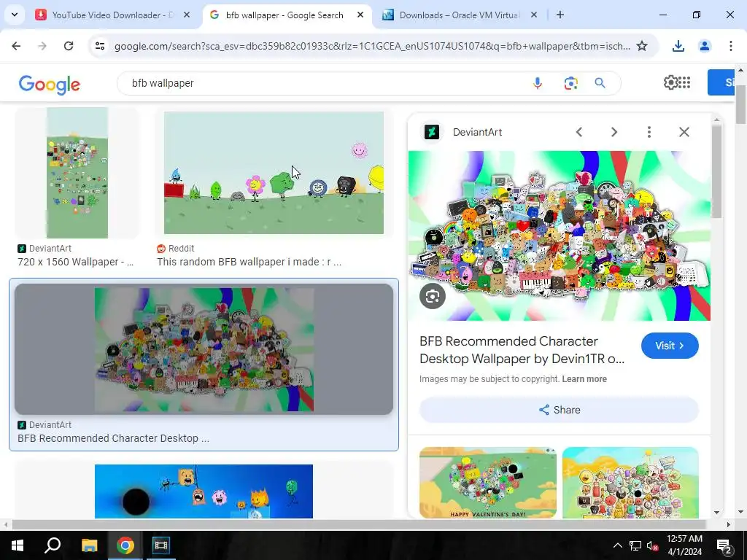The width and height of the screenshot is (747, 560).
Task: Search by image with Google Lens icon
Action: point(570,83)
